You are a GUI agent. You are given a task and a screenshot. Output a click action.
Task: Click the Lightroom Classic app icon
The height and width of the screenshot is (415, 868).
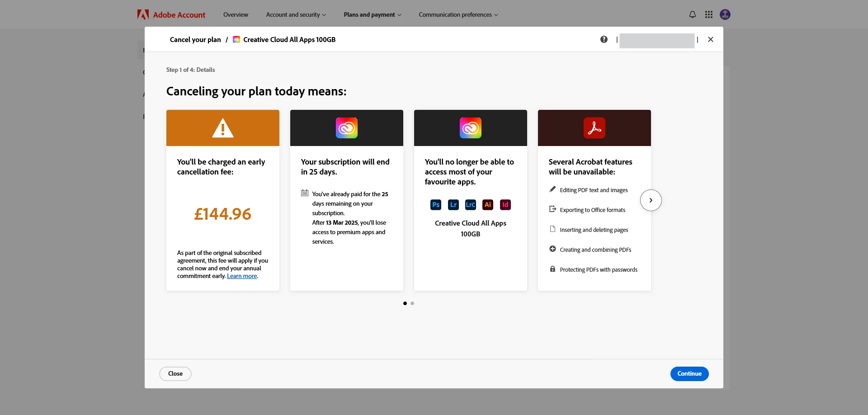tap(471, 205)
